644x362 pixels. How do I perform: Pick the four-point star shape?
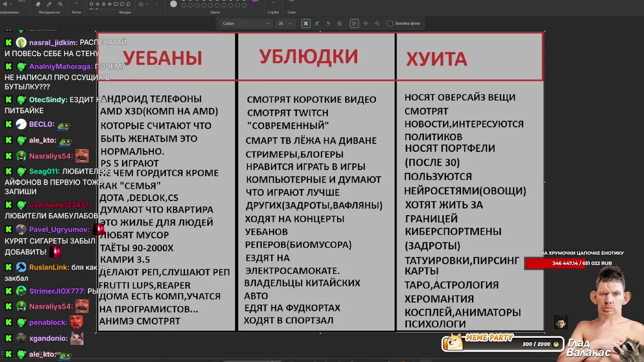(98, 4)
